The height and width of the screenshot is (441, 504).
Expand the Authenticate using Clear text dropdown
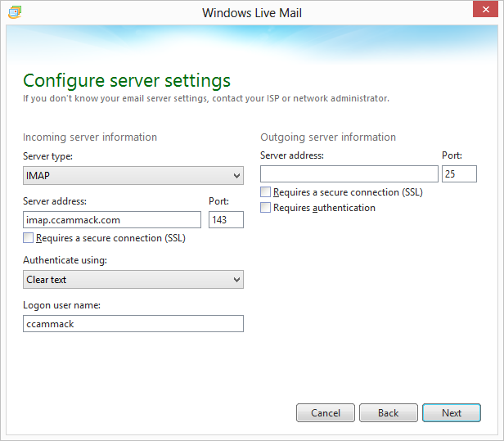point(133,279)
